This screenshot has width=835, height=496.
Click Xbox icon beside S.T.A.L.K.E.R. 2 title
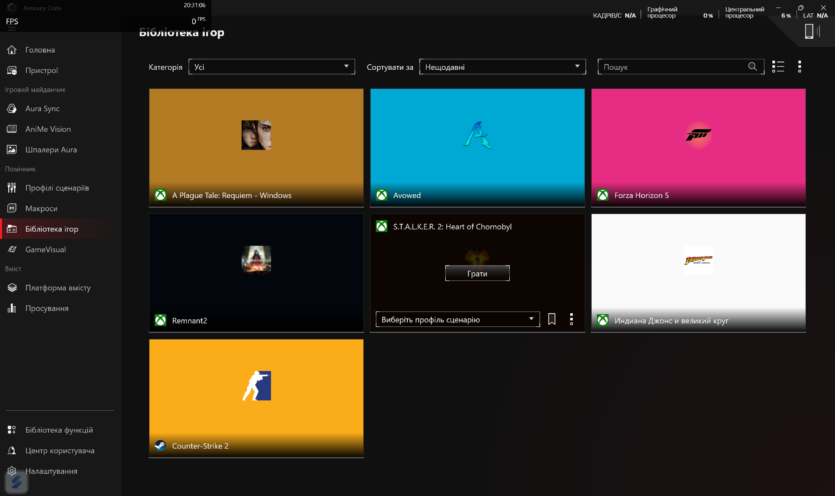click(382, 226)
